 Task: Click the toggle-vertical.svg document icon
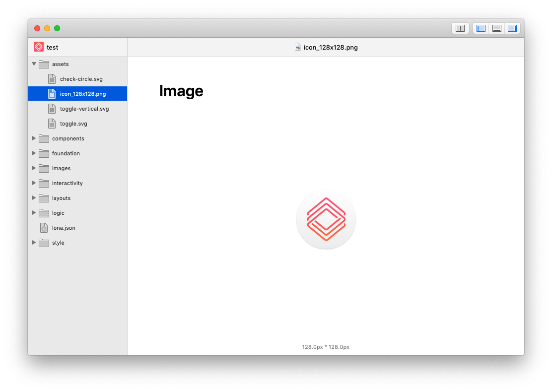point(52,109)
